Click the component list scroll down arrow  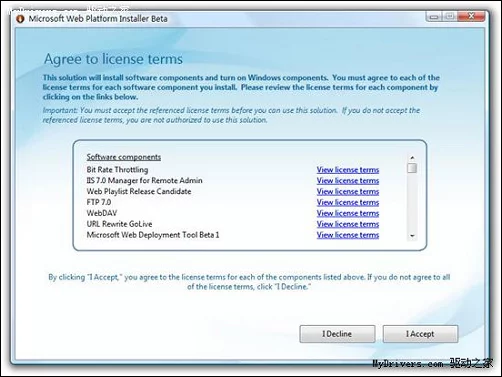tap(412, 236)
